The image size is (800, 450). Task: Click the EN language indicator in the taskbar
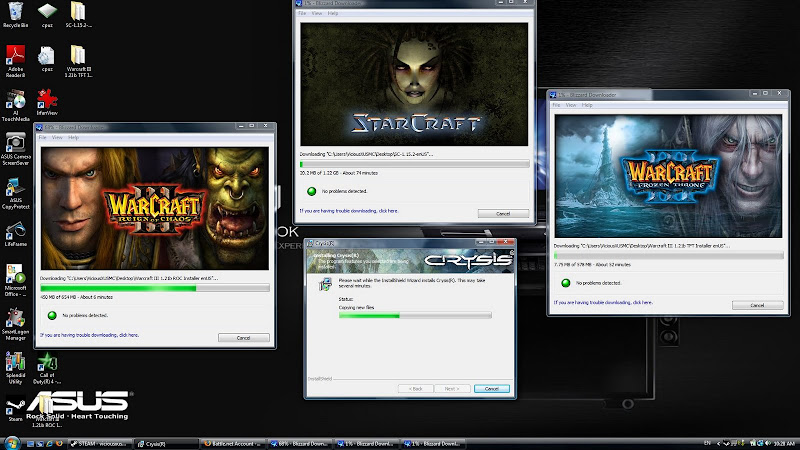tap(707, 443)
